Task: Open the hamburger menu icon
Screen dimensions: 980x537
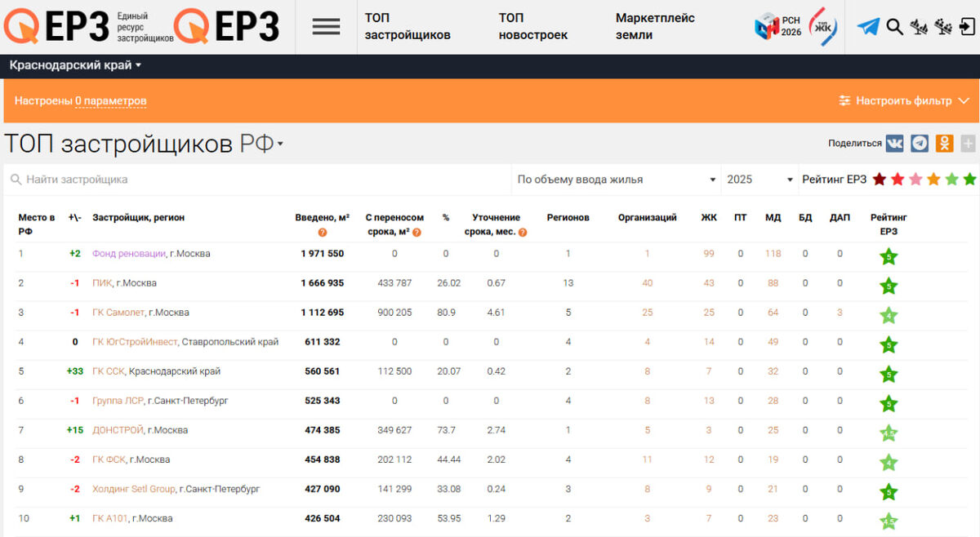Action: coord(326,27)
